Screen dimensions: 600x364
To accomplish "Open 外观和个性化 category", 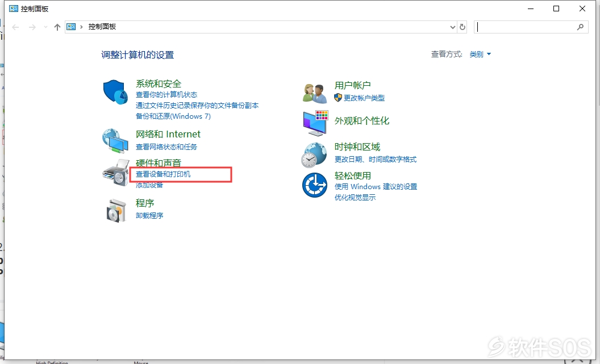I will click(x=362, y=121).
